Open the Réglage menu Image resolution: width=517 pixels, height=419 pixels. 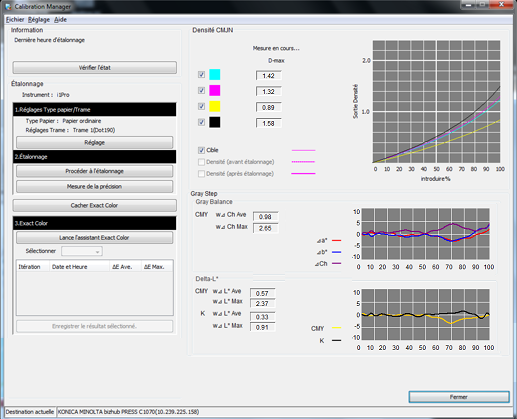tap(39, 20)
